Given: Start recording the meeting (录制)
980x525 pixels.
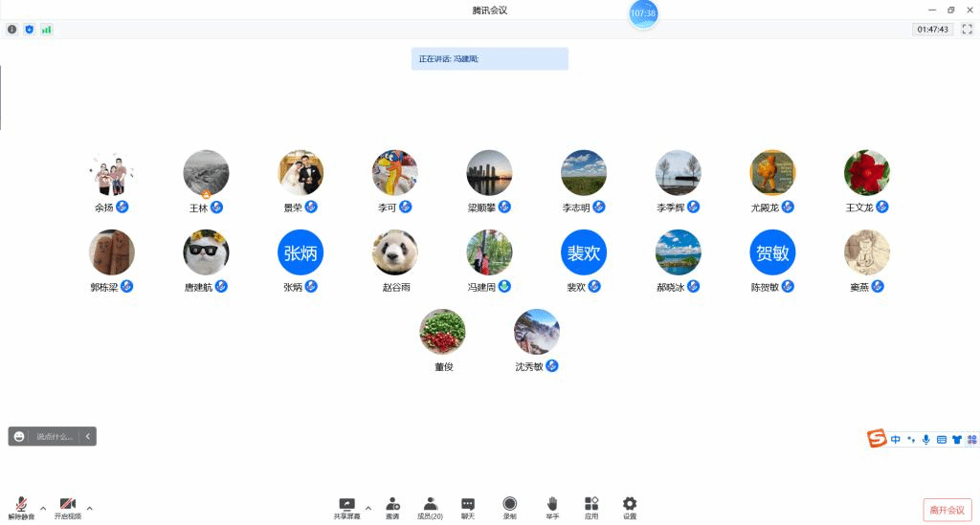Looking at the screenshot, I should [x=510, y=507].
